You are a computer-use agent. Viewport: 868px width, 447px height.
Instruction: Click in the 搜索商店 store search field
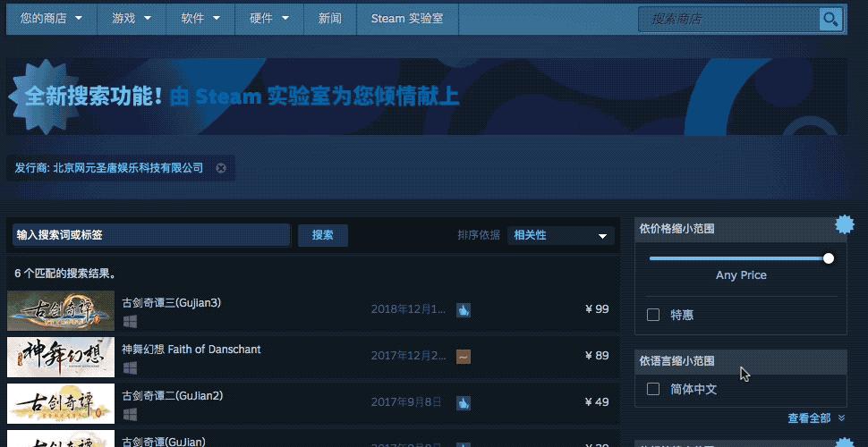point(728,20)
